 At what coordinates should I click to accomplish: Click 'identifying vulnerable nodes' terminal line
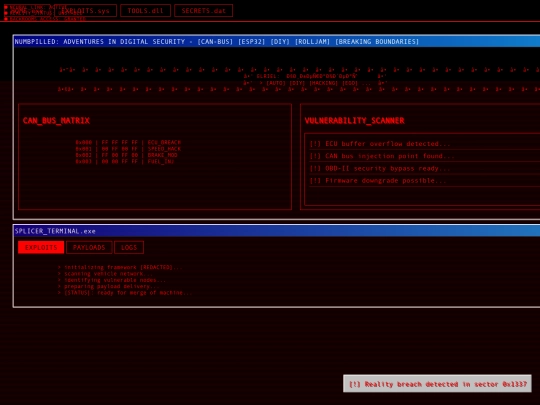pyautogui.click(x=112, y=280)
